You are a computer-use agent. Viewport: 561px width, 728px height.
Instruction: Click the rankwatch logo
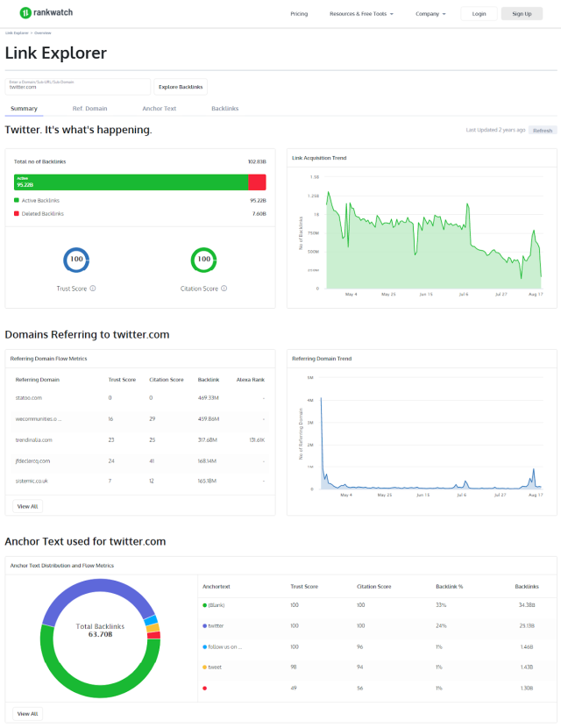pos(46,12)
